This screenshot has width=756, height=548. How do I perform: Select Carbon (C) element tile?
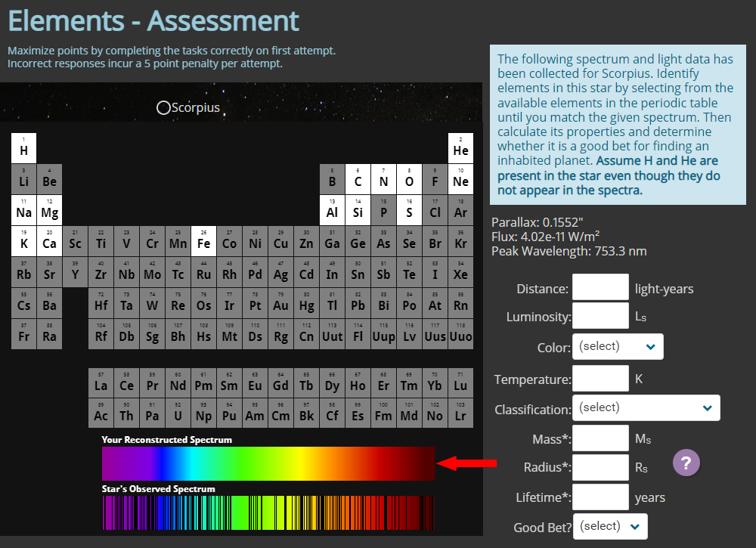pos(358,179)
